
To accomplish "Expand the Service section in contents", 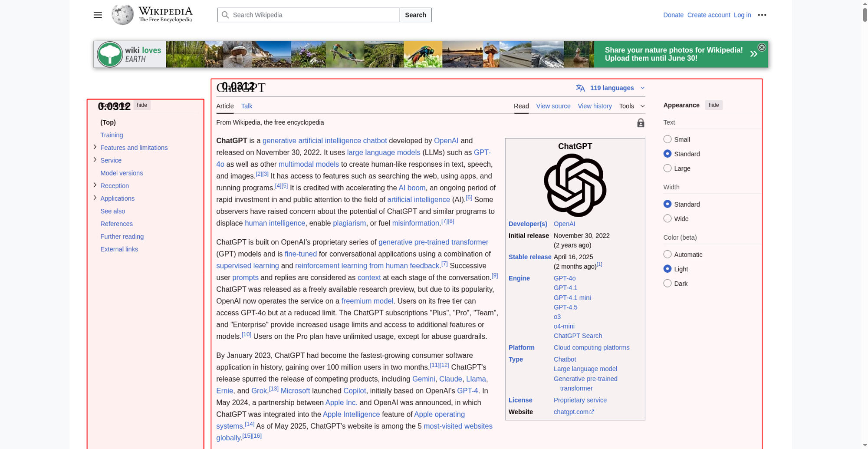I will pyautogui.click(x=95, y=160).
